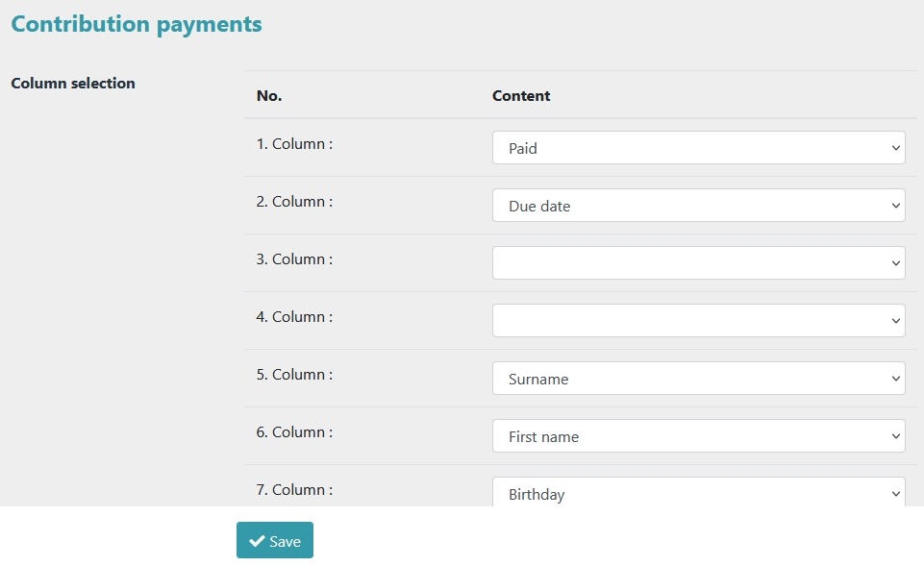
Task: Click the "7. Column :" row label
Action: click(294, 490)
